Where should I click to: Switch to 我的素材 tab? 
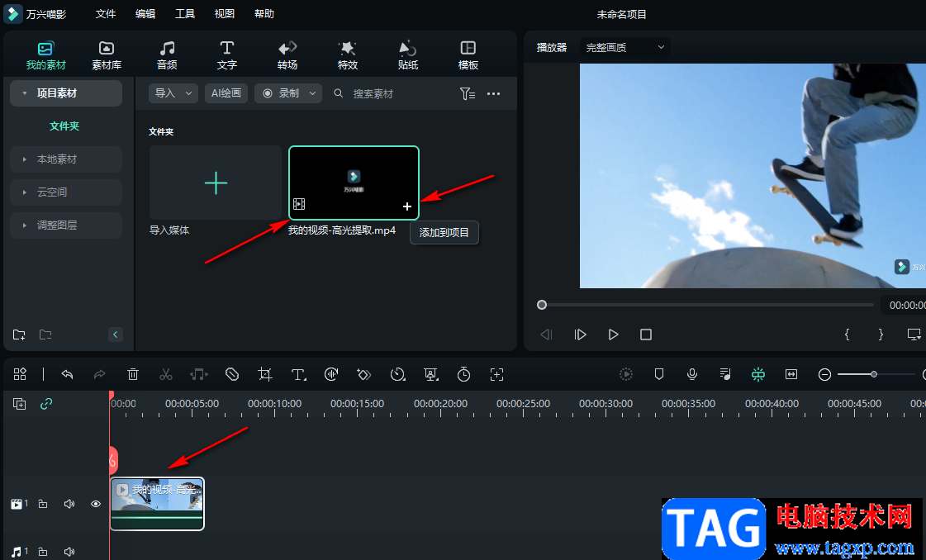pos(46,55)
